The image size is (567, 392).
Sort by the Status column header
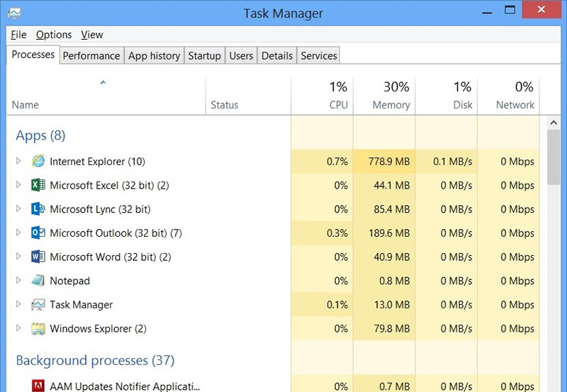pos(249,96)
